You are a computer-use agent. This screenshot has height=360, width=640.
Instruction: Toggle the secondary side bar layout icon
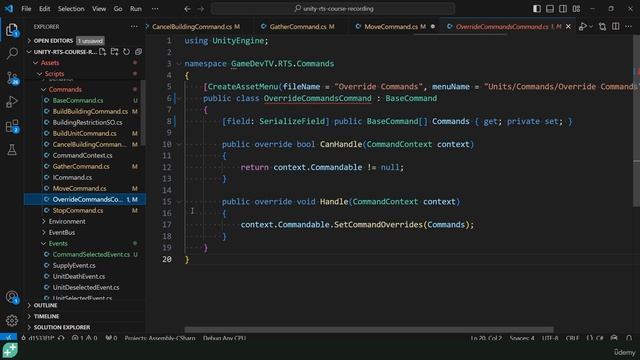(x=563, y=9)
